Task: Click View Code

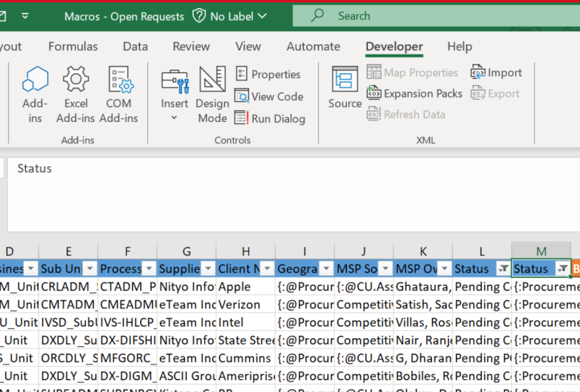Action: coord(269,97)
